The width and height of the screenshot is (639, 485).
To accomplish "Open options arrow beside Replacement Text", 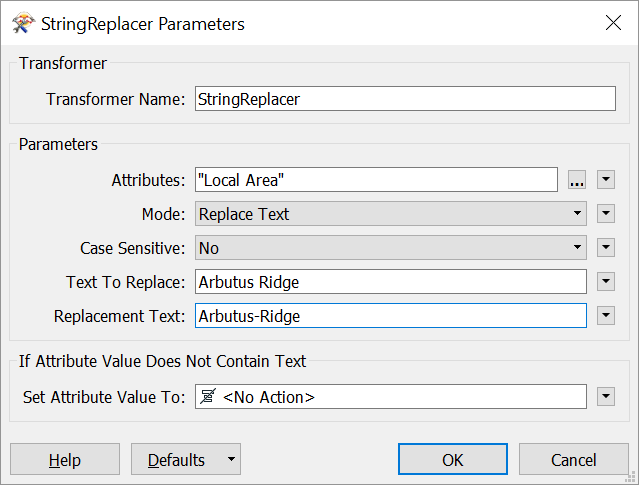I will 606,315.
